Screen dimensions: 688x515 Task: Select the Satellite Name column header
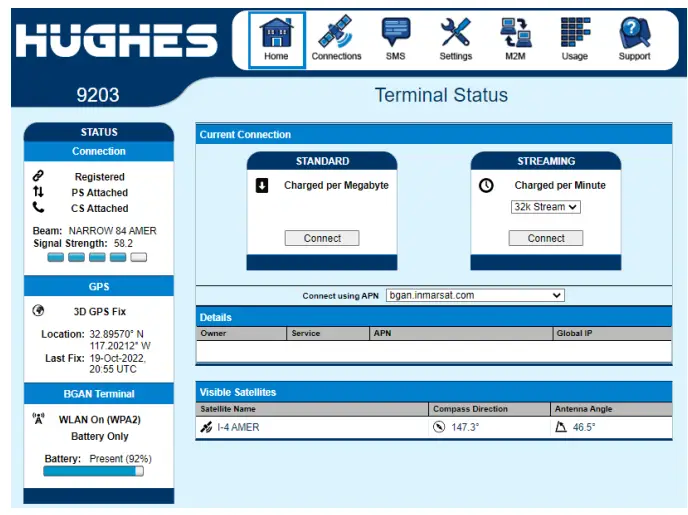click(x=312, y=409)
